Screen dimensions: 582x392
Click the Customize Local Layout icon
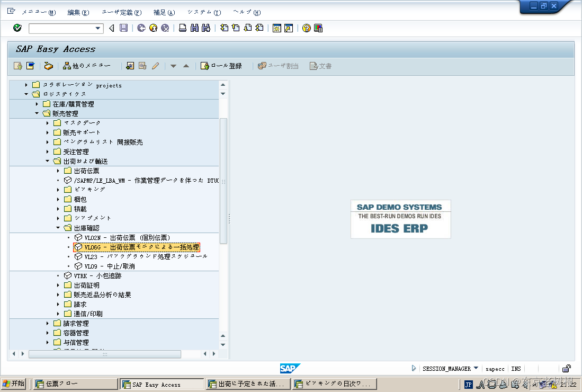318,28
